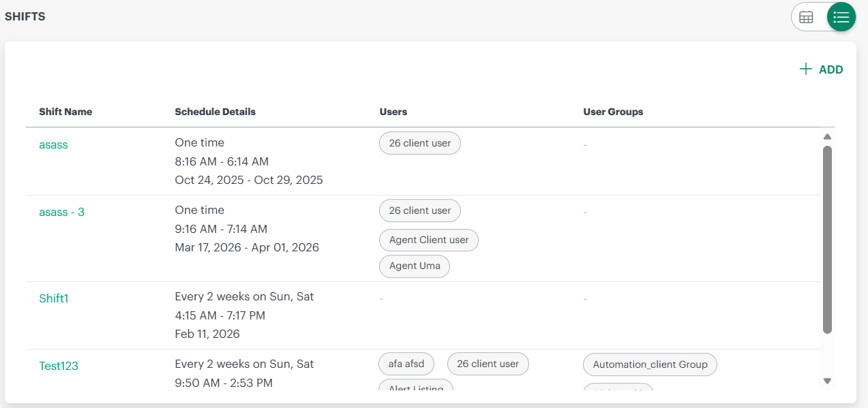Select the Agent Uma user chip
The height and width of the screenshot is (408, 868).
pos(414,266)
